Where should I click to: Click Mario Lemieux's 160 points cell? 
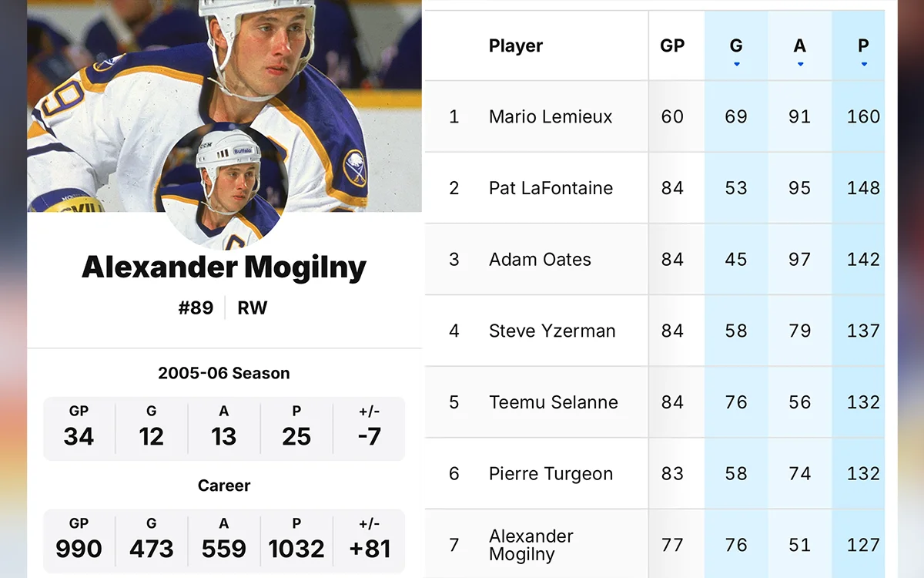click(x=863, y=117)
